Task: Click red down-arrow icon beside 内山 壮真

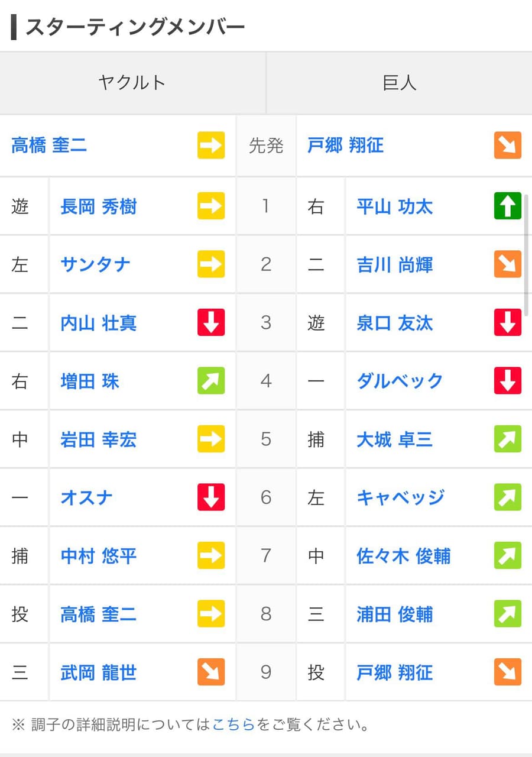Action: pyautogui.click(x=211, y=322)
